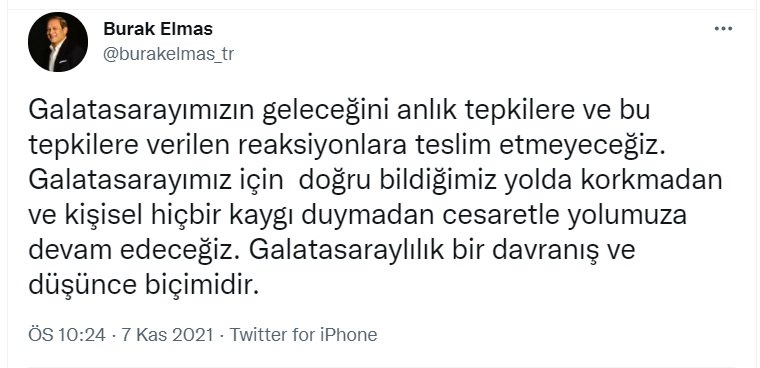This screenshot has width=760, height=368.
Task: Open the Twitter for iPhone source link
Action: click(x=303, y=335)
